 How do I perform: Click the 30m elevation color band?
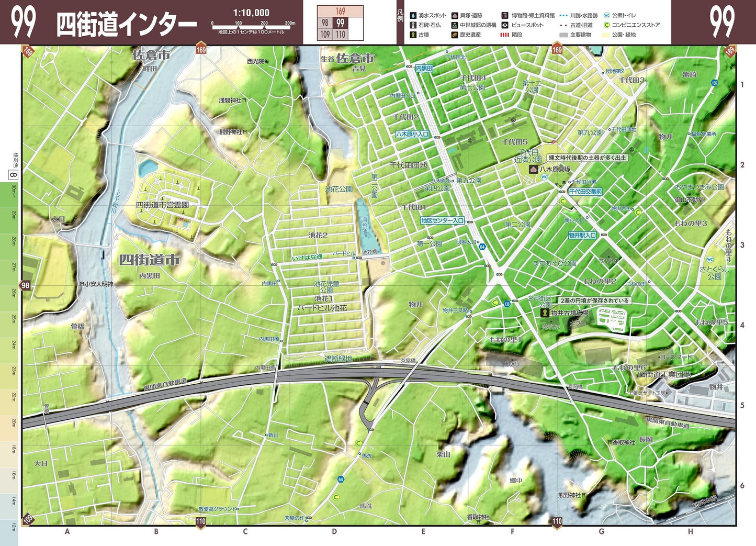point(14,195)
